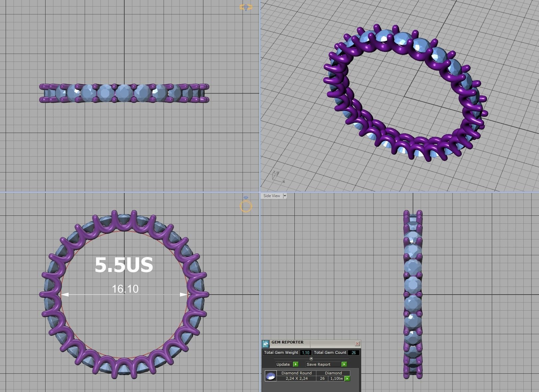Click the 'Total Gem Count' label
The height and width of the screenshot is (392, 539).
[330, 352]
